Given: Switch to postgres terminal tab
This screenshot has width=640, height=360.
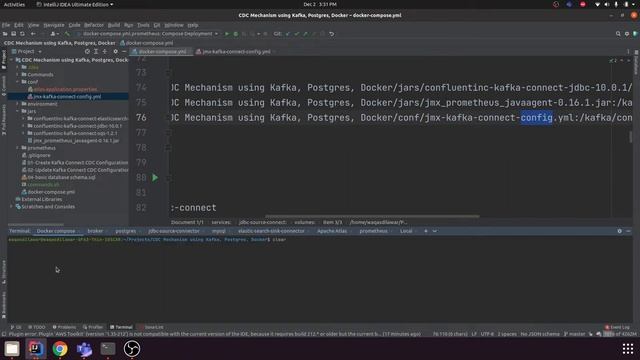Looking at the screenshot, I should (x=126, y=231).
